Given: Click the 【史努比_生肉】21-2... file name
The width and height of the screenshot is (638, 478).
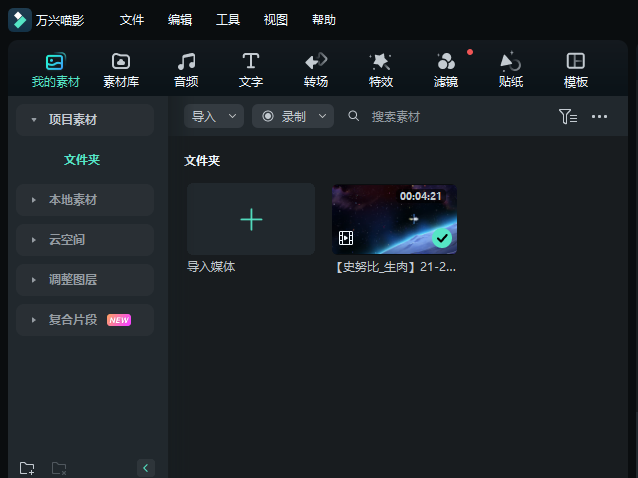Looking at the screenshot, I should [x=394, y=267].
